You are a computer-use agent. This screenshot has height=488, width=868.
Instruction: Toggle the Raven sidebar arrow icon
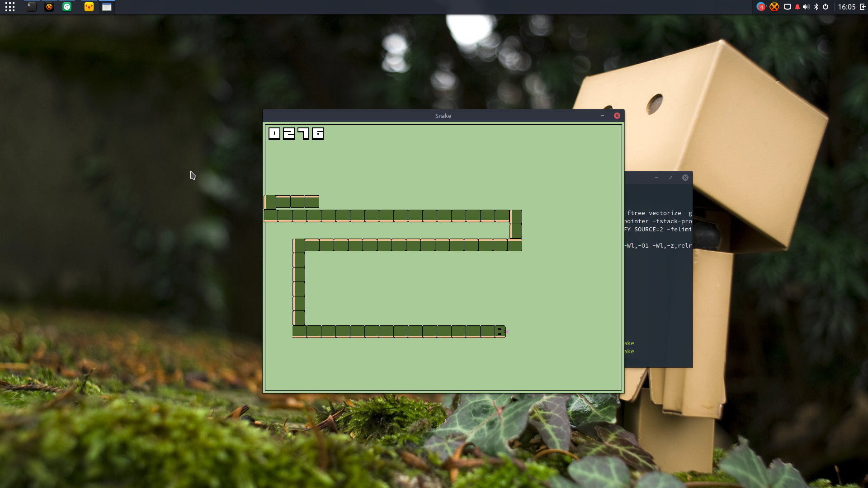point(863,7)
